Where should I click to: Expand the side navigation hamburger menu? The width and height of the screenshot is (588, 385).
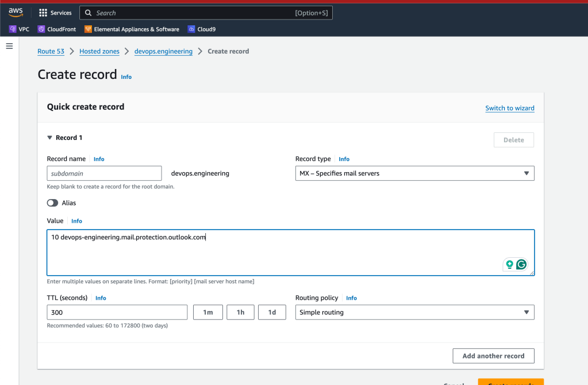point(9,46)
